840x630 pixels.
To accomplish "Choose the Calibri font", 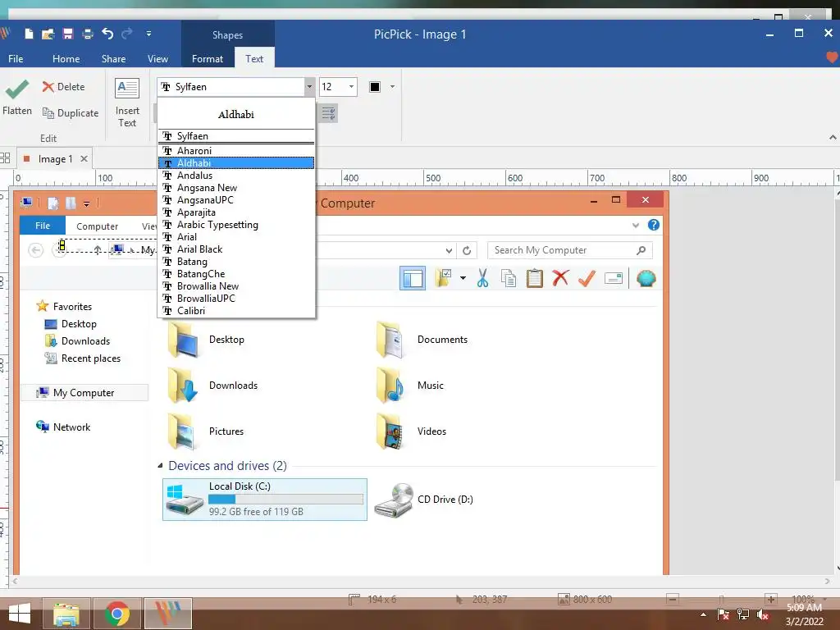I will pyautogui.click(x=236, y=311).
